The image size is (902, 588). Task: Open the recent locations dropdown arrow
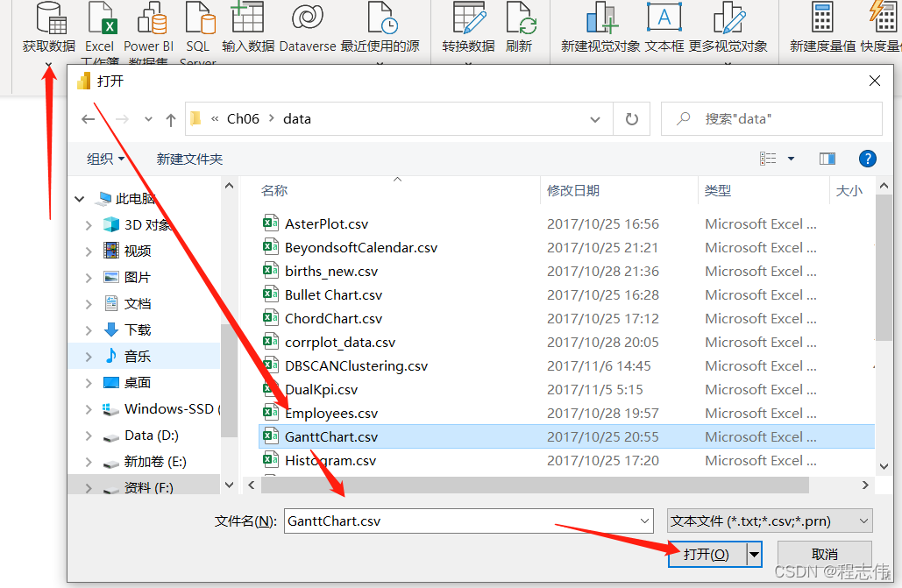tap(148, 119)
